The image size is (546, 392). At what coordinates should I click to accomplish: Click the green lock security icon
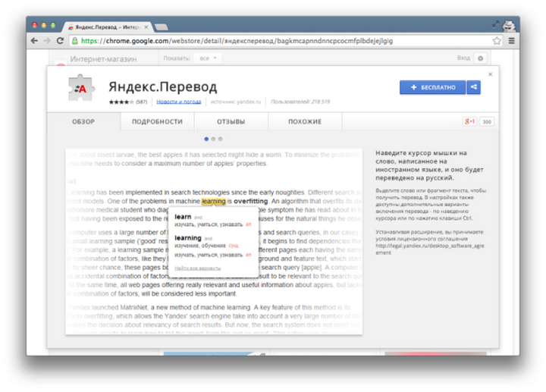click(74, 41)
